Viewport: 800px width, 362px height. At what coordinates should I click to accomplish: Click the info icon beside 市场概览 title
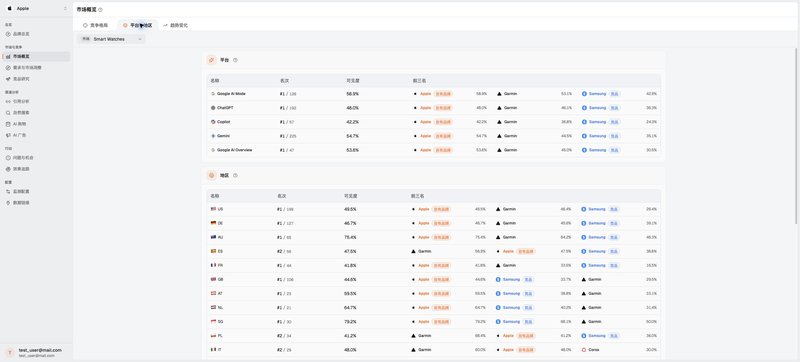[x=100, y=10]
